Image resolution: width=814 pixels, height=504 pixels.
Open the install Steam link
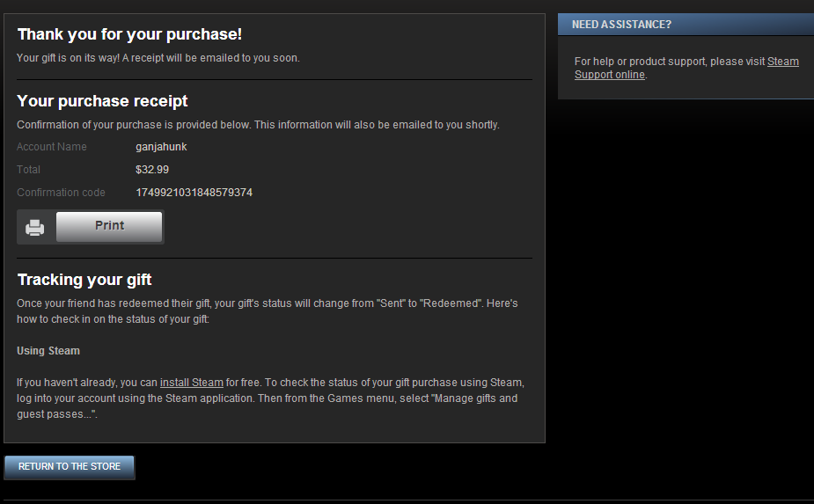click(x=192, y=383)
